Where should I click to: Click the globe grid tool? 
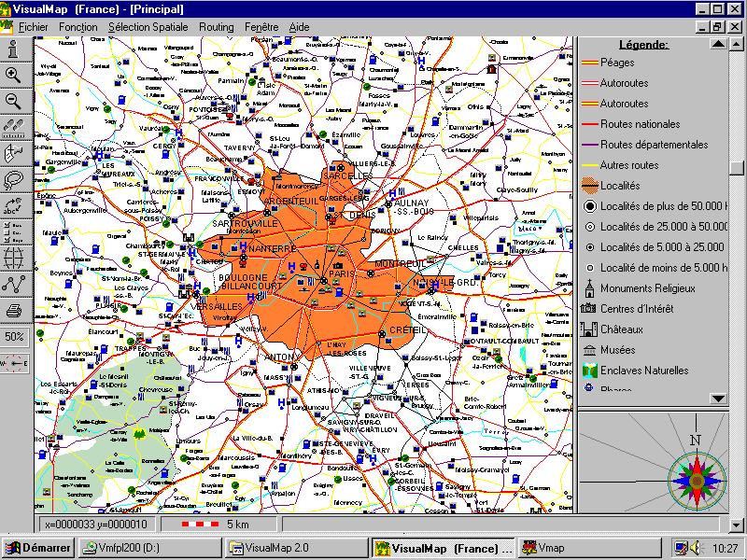tap(14, 259)
